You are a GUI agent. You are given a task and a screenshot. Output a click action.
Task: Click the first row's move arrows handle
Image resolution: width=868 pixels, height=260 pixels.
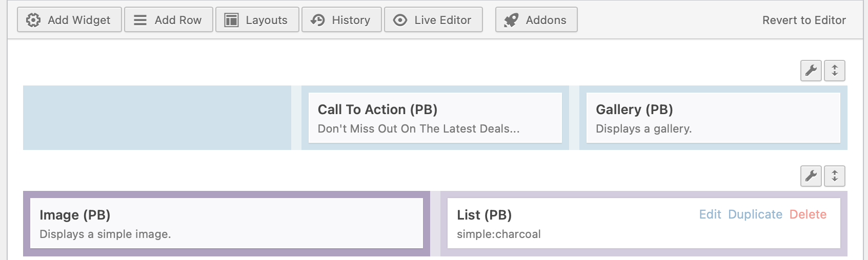pos(835,71)
